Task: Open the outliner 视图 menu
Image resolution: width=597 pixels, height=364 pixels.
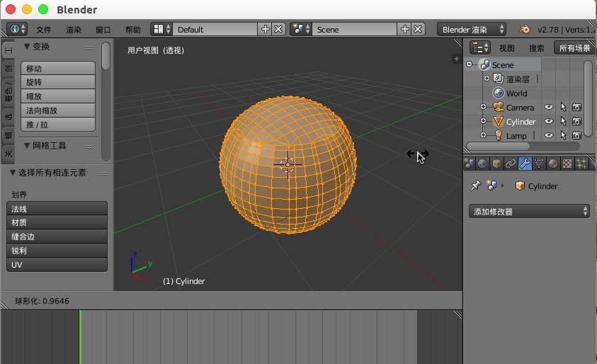Action: click(x=507, y=48)
